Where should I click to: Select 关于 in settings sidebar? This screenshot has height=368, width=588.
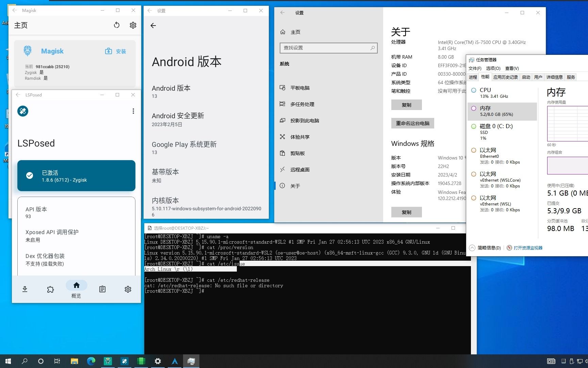coord(329,186)
